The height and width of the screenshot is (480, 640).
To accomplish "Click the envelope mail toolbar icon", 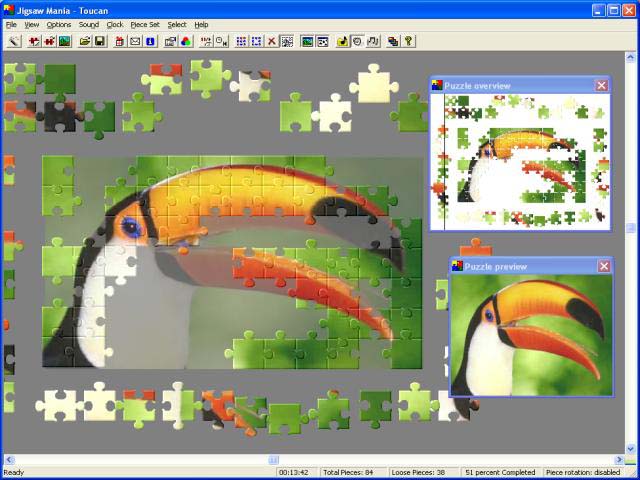I will 135,41.
